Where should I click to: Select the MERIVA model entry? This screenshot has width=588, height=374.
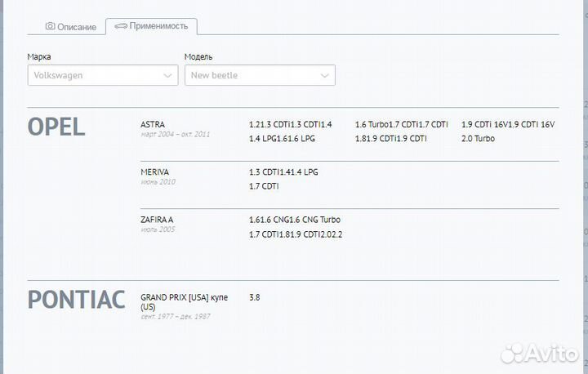(155, 172)
